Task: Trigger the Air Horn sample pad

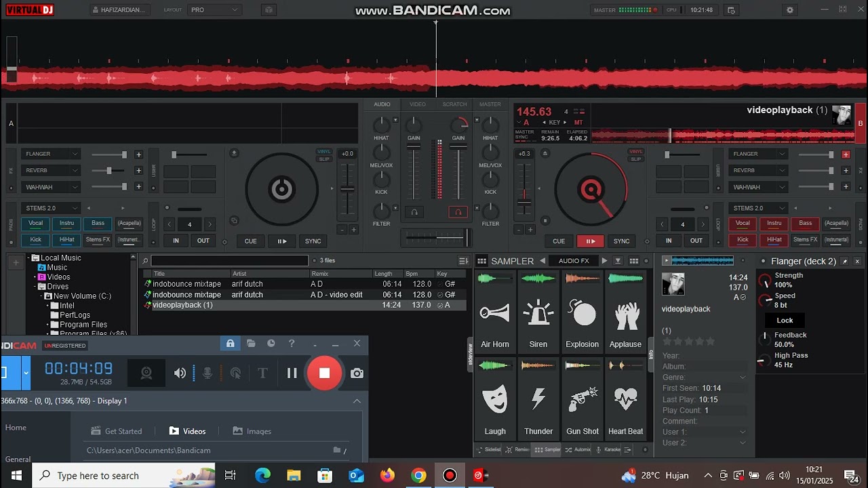Action: (495, 312)
